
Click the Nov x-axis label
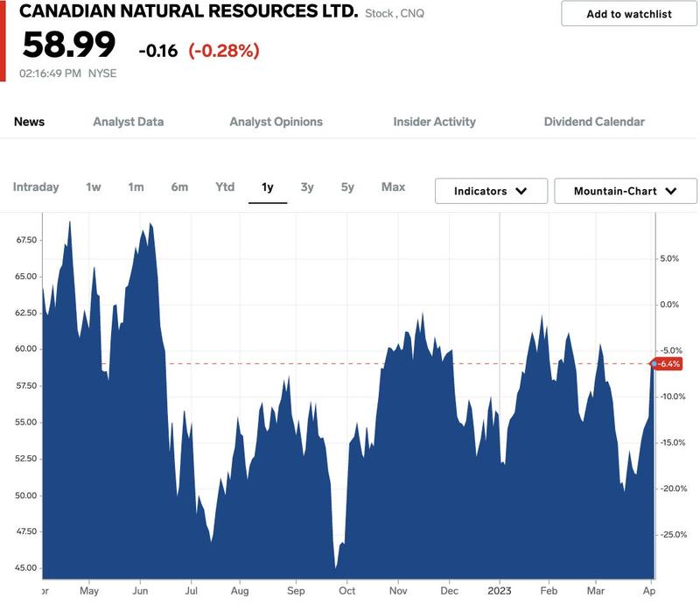[398, 591]
